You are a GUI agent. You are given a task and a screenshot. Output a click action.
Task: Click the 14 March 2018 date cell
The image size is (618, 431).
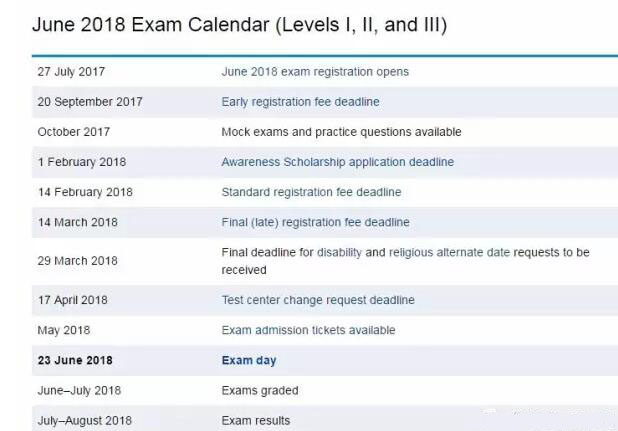click(76, 222)
